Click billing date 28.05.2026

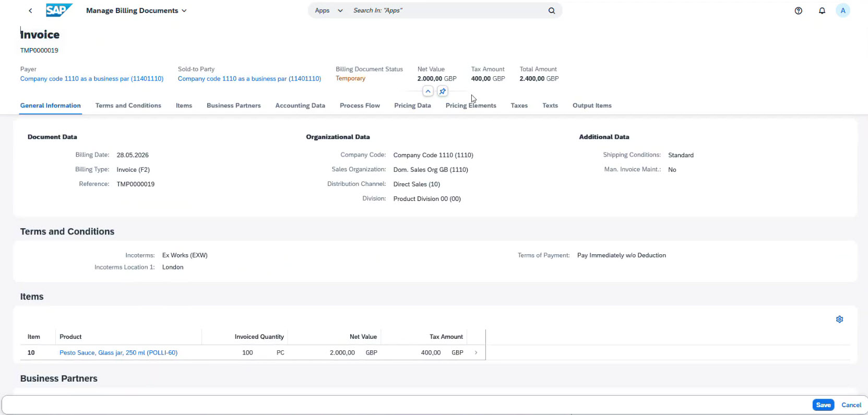point(133,155)
